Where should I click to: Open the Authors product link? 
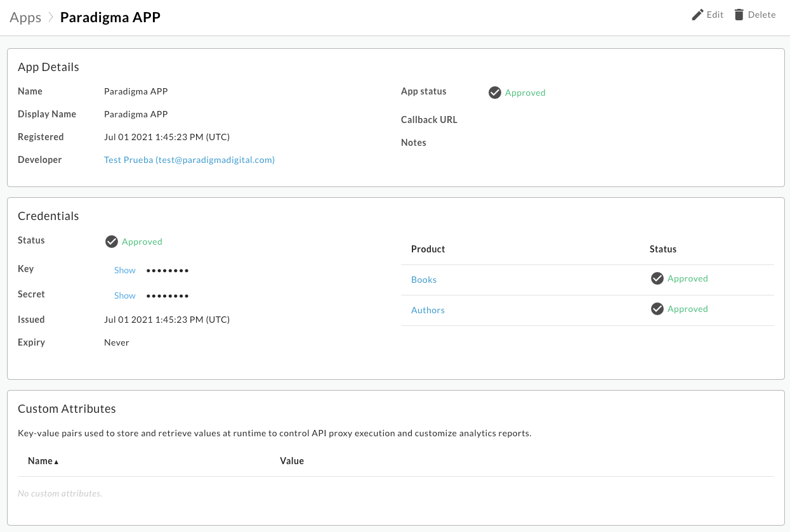[428, 310]
